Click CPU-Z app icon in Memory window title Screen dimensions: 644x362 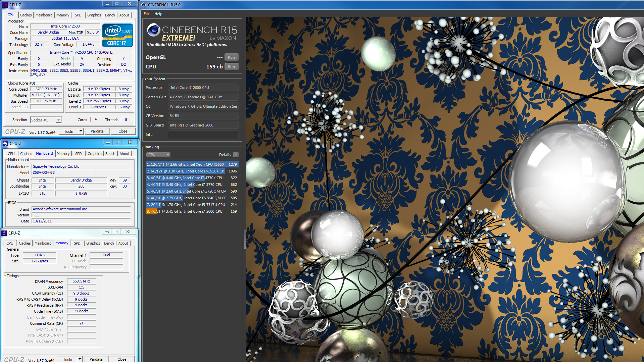coord(4,233)
